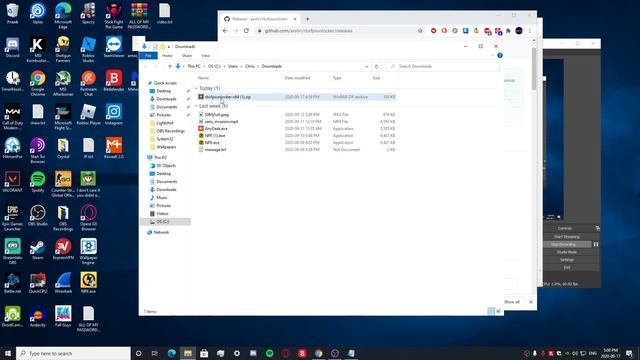Select the Steam desktop icon
Screen dimensions: 640x360
point(38,250)
